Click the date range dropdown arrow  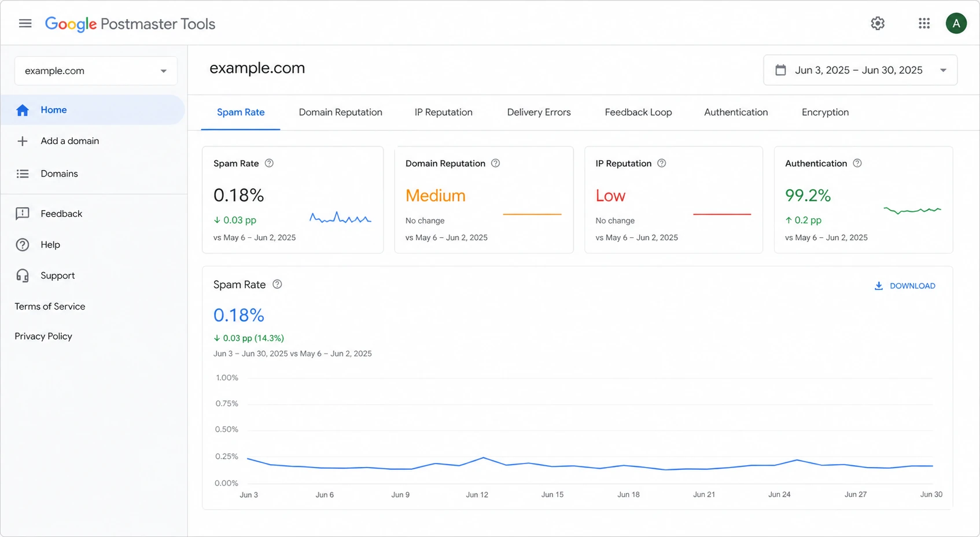click(943, 71)
